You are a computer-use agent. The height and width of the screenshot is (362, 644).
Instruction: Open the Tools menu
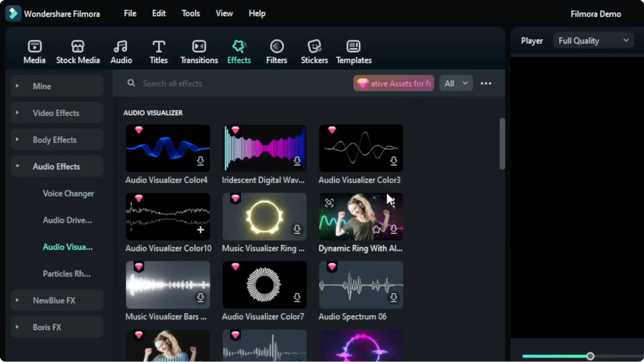click(x=191, y=13)
